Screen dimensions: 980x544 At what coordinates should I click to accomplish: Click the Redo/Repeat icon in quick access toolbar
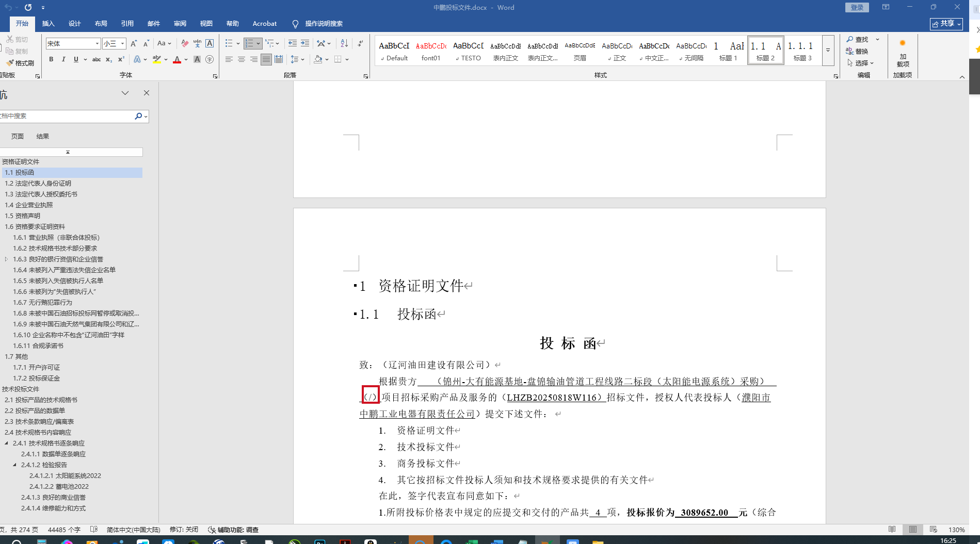click(x=28, y=8)
